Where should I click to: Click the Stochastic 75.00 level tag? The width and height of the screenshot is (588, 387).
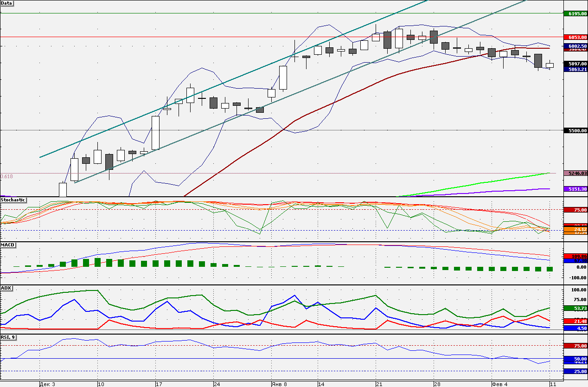tap(575, 210)
